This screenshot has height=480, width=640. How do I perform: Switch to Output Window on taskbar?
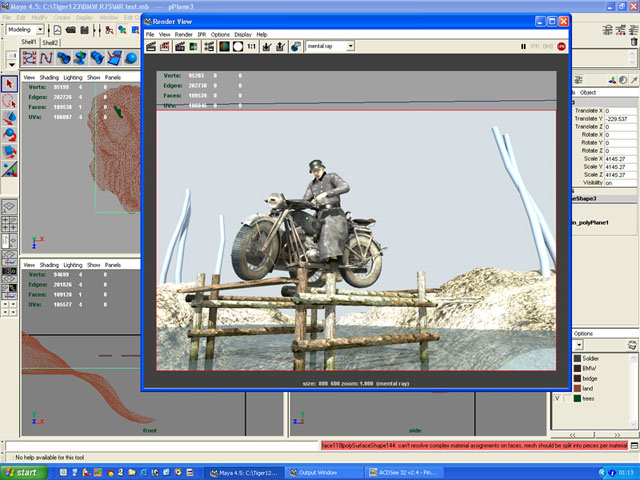point(323,473)
